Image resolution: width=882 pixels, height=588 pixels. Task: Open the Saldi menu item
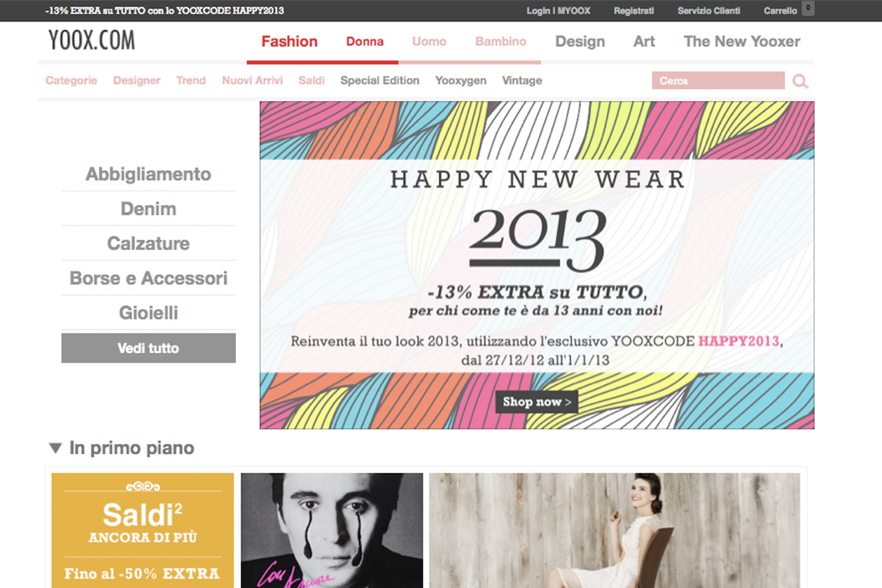(x=311, y=80)
